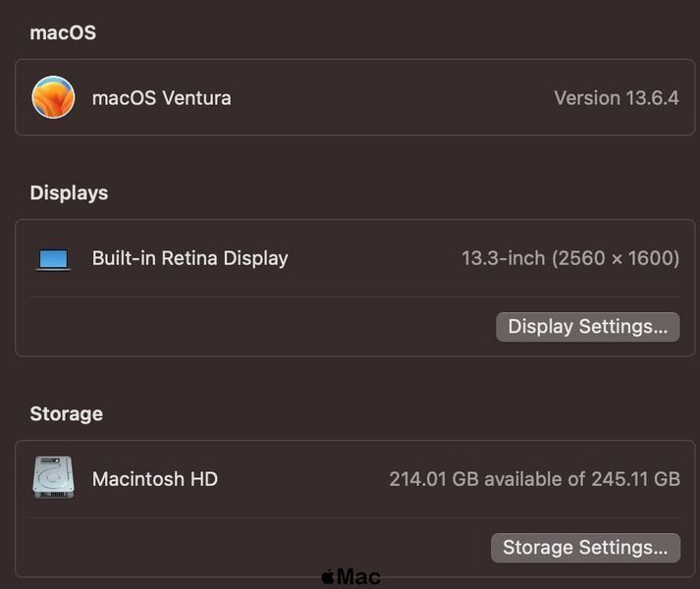
Task: Select the macOS Ventura name label
Action: pos(162,98)
